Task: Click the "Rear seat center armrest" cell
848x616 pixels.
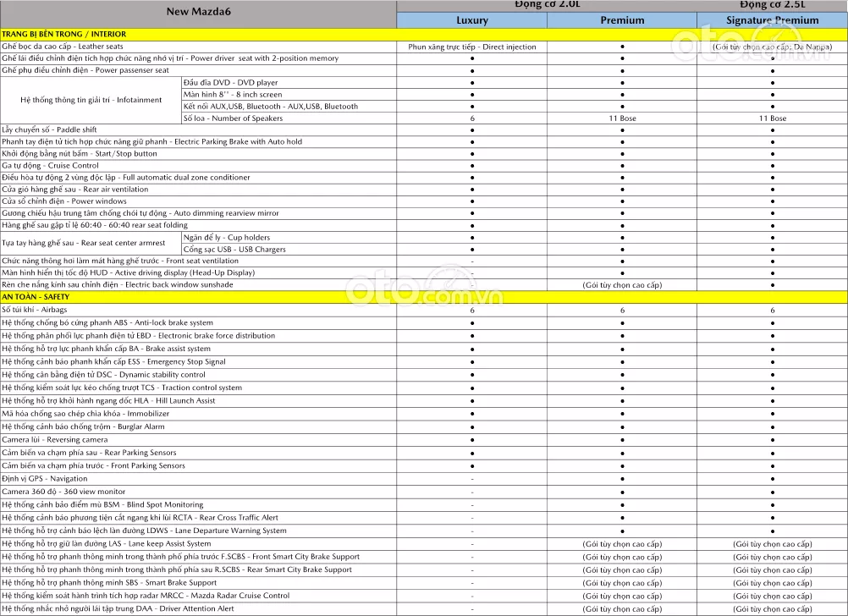Action: click(83, 243)
